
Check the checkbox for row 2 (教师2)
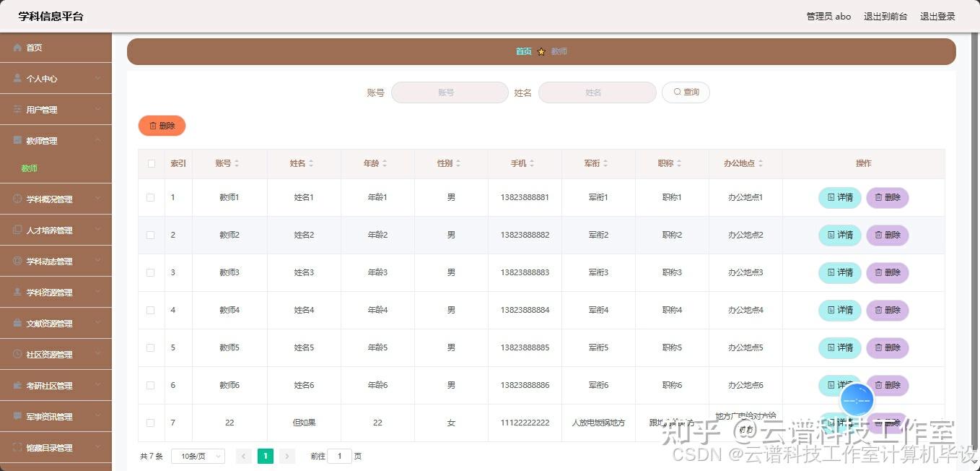(151, 235)
